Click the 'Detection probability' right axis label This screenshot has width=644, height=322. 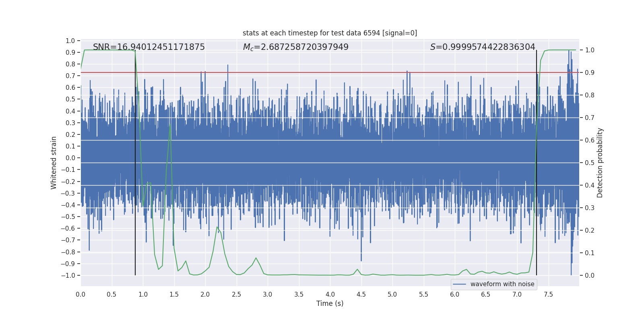click(600, 163)
